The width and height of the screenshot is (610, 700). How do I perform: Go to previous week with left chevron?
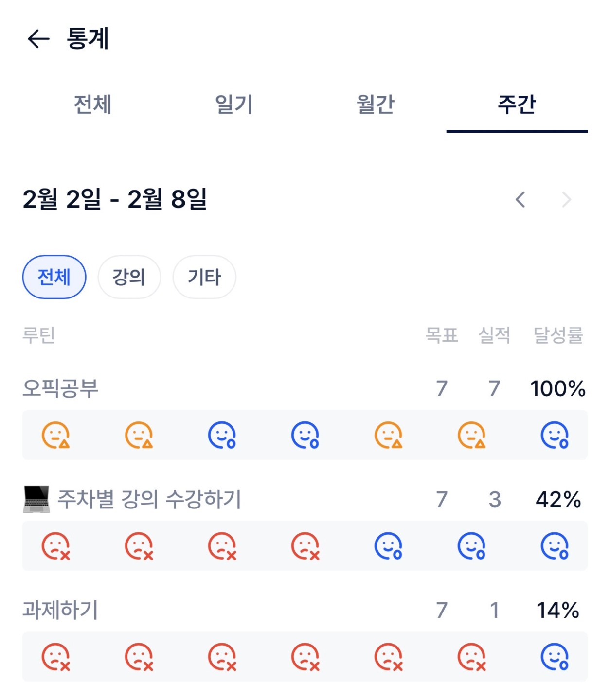point(520,199)
